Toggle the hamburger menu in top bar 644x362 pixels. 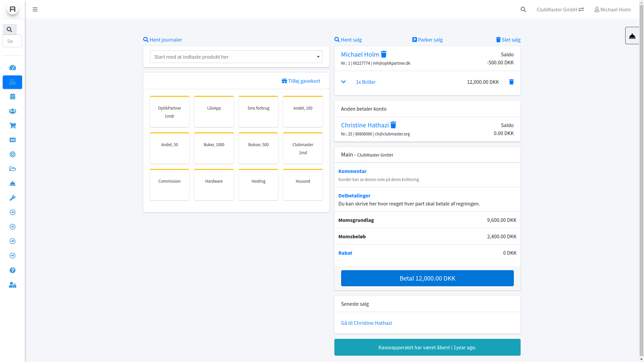35,9
